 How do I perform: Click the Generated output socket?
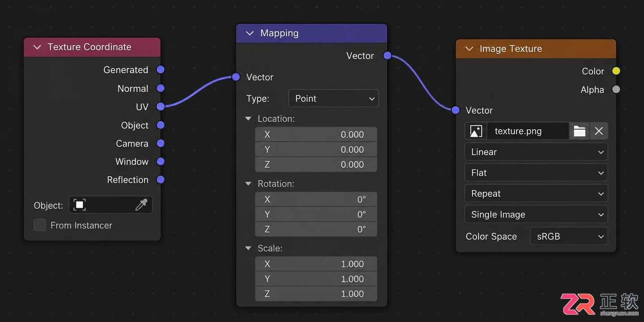pyautogui.click(x=161, y=70)
